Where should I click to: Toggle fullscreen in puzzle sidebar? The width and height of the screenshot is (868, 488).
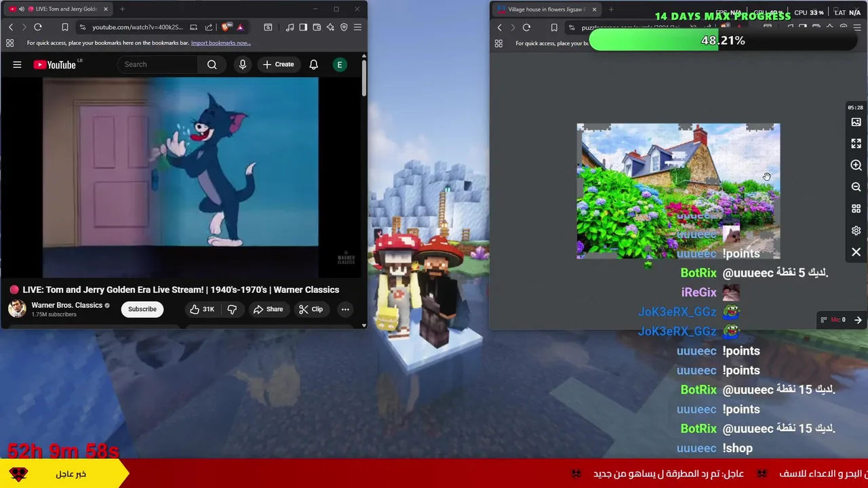[x=856, y=144]
